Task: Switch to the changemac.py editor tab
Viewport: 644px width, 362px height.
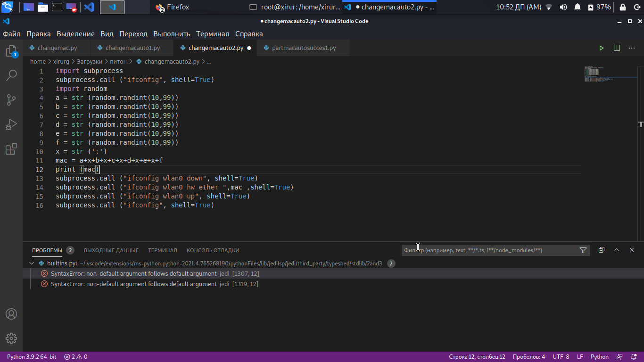Action: (57, 48)
